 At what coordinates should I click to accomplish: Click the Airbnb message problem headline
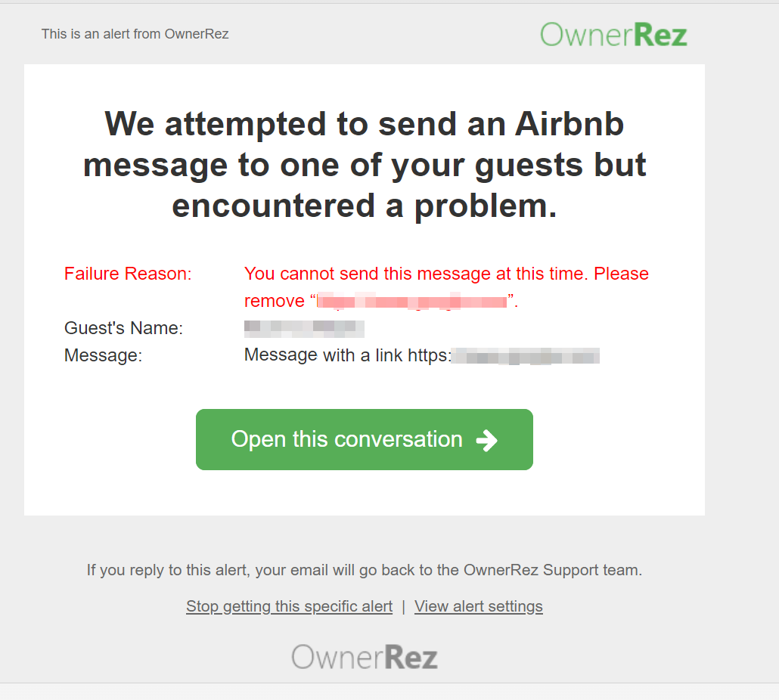(x=364, y=165)
